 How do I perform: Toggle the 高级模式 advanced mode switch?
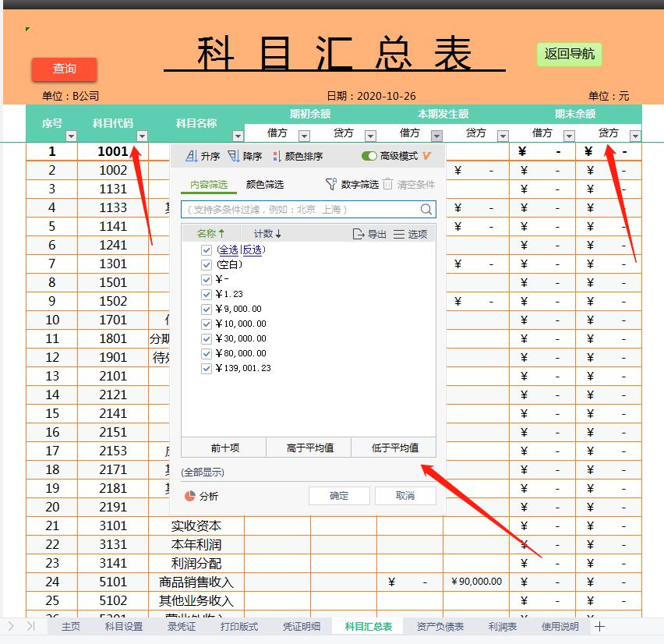coord(370,155)
